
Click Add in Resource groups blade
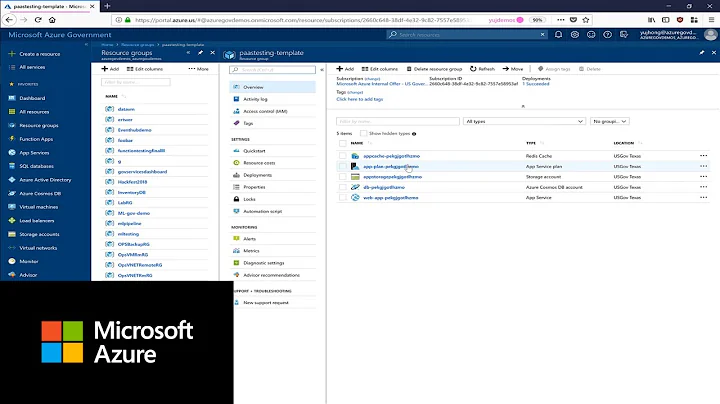click(110, 69)
